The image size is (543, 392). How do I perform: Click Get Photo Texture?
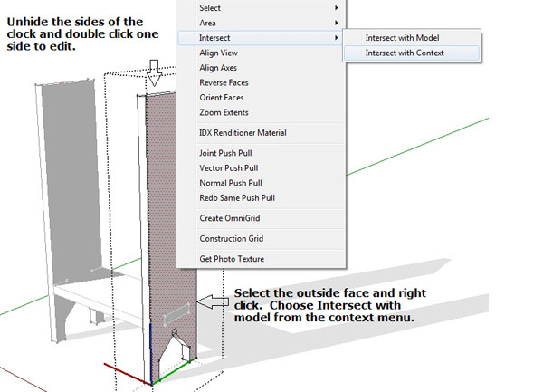[233, 259]
